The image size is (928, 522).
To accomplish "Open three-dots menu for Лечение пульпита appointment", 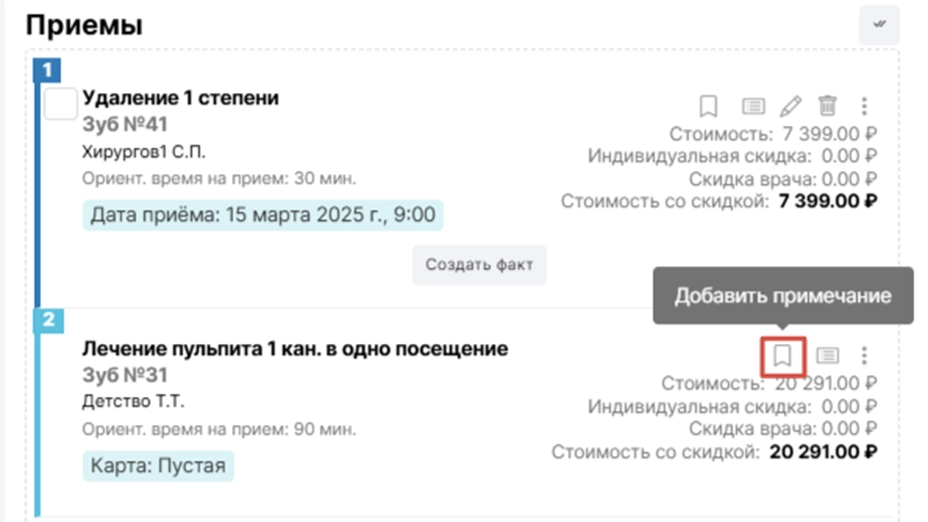I will [x=864, y=355].
